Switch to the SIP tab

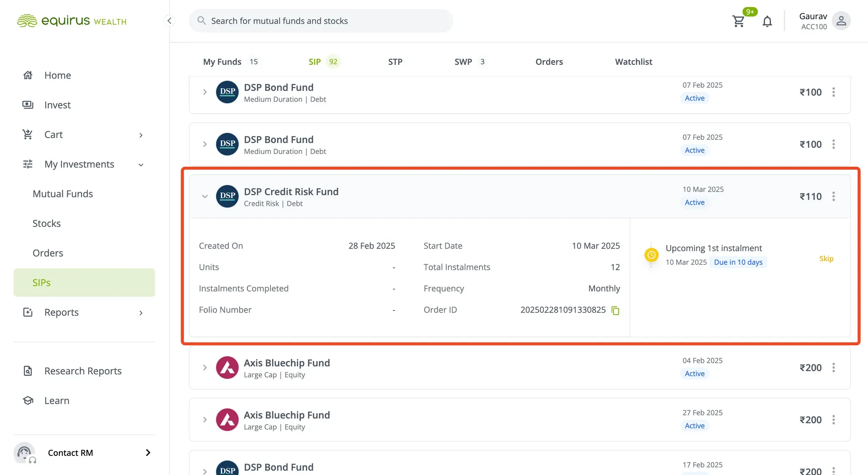point(324,62)
